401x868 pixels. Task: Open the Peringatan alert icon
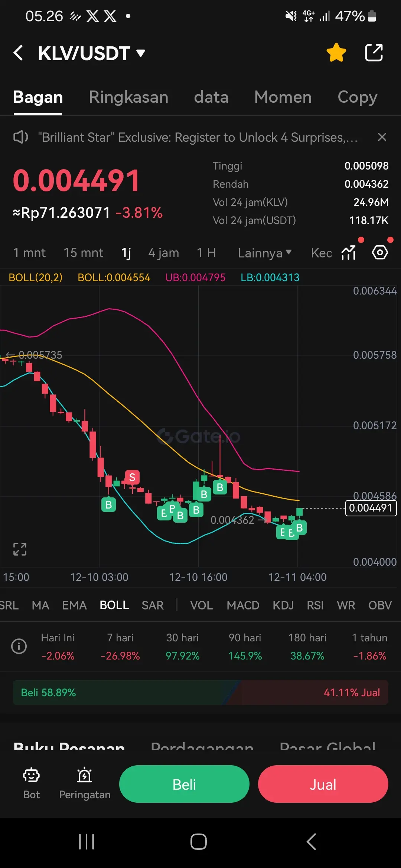(85, 783)
